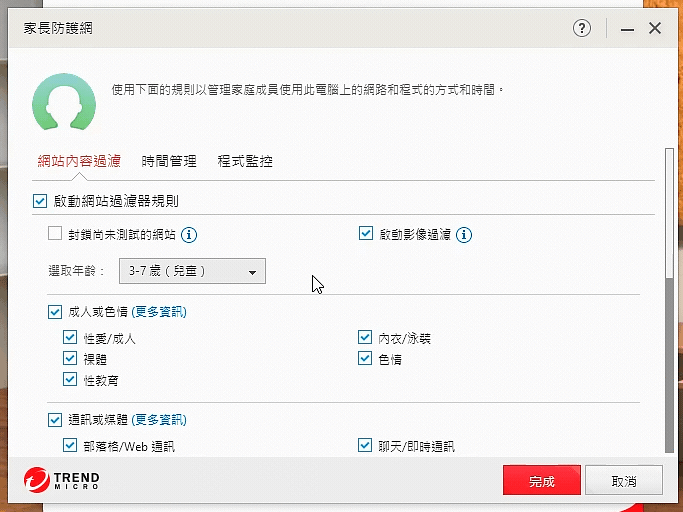The height and width of the screenshot is (512, 683).
Task: Uncheck the 內衣/泳裝 checkbox
Action: [366, 338]
